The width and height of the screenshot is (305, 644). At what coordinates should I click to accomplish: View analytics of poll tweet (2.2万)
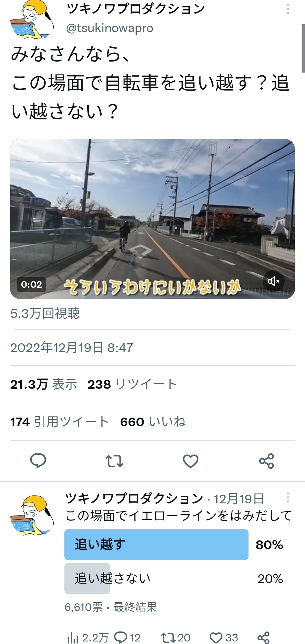(88, 638)
